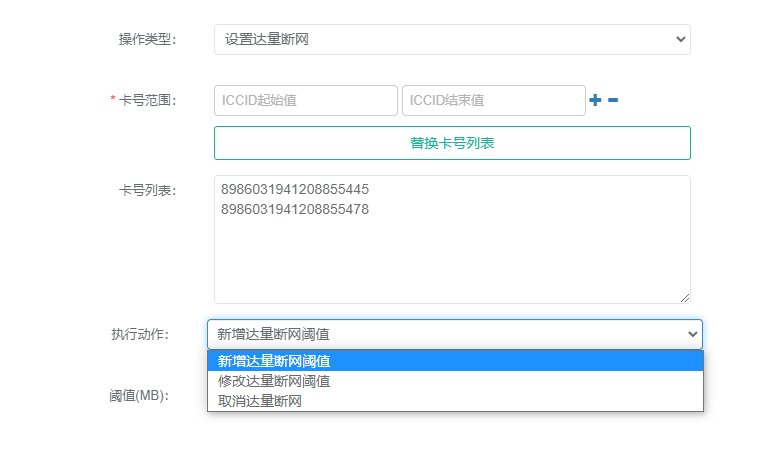The image size is (783, 452).
Task: Click the 阈值(MB) label
Action: click(139, 396)
